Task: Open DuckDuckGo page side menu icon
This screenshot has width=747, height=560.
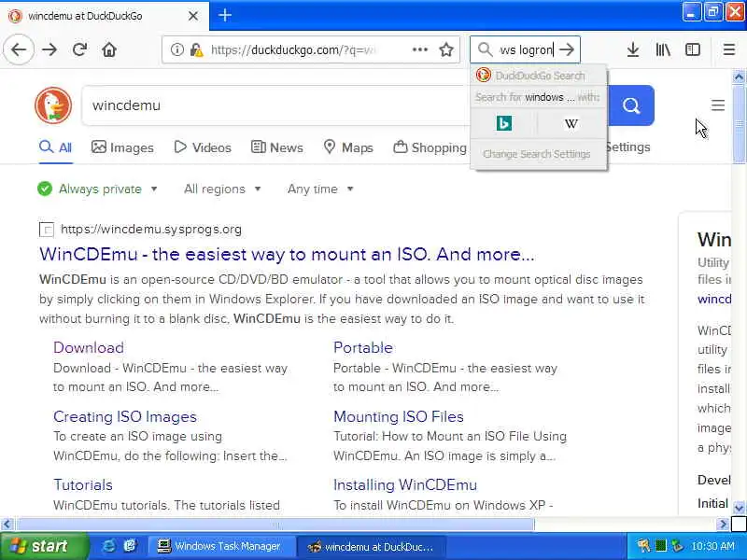Action: pyautogui.click(x=717, y=105)
